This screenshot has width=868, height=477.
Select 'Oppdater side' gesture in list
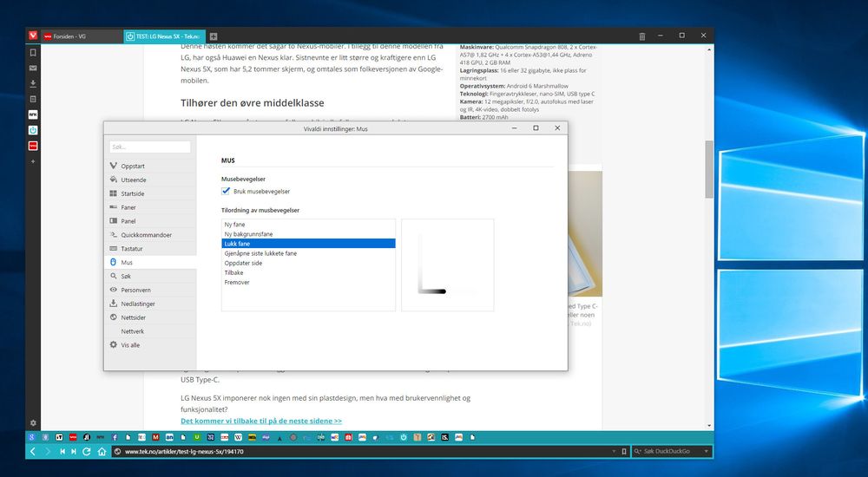[308, 263]
